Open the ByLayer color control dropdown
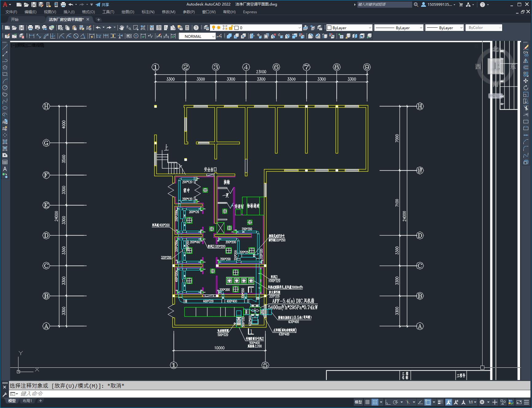 [349, 28]
